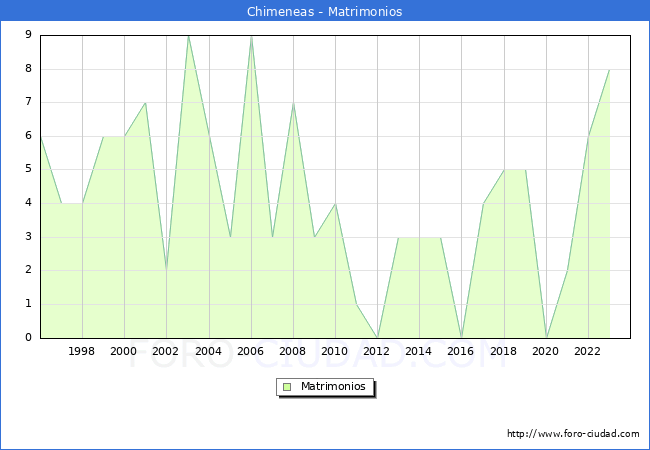Click the x-axis label 2022
Image resolution: width=650 pixels, height=450 pixels.
(x=587, y=351)
